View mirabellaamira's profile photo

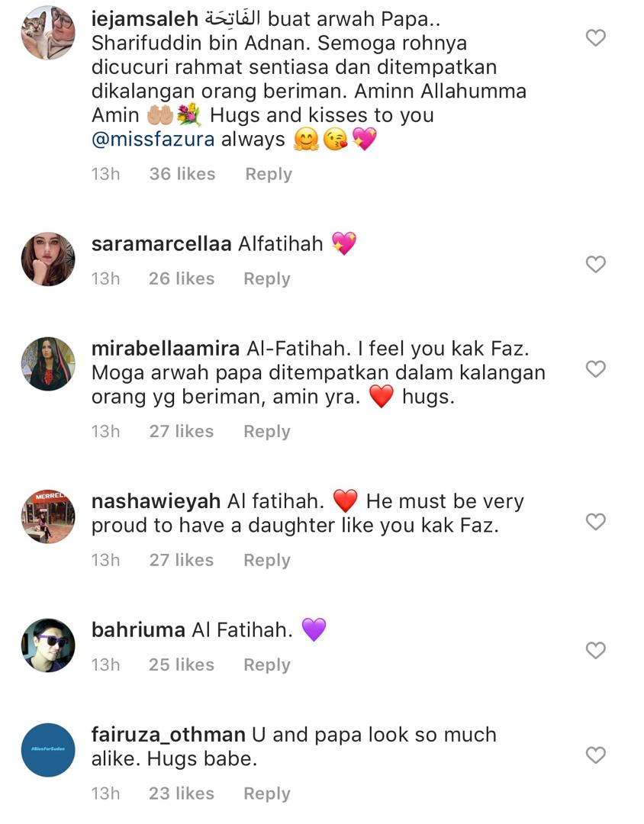click(48, 364)
